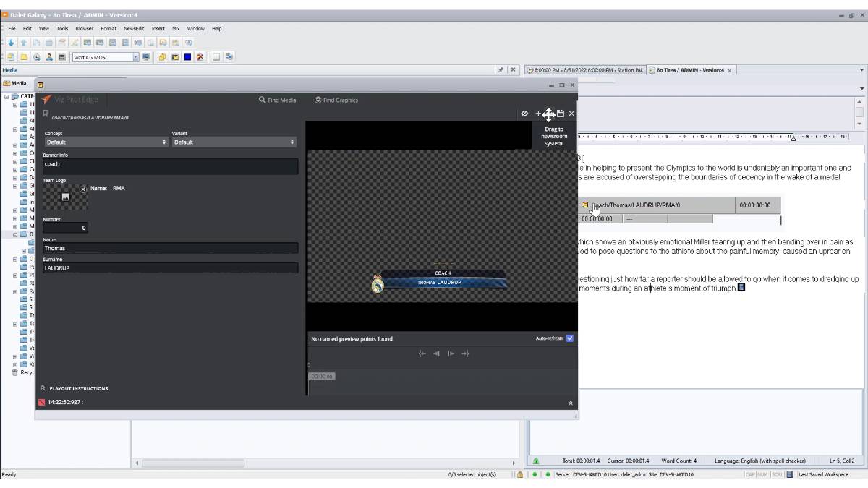Click the pin icon in Media panel header
This screenshot has width=868, height=488.
(501, 70)
